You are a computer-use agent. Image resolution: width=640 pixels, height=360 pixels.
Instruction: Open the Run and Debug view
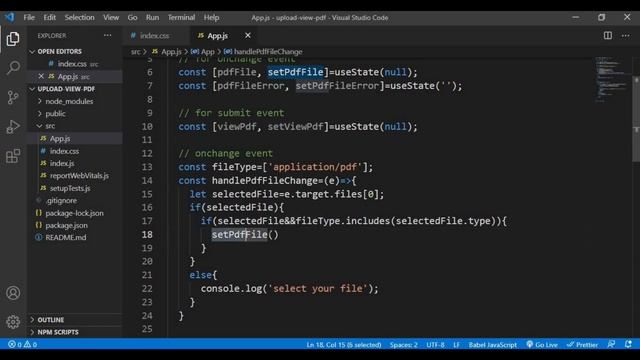[x=13, y=127]
